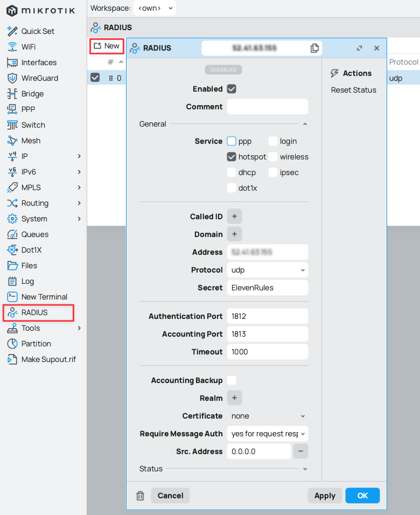Viewport: 420px width, 515px height.
Task: Open Require Message Auth dropdown
Action: point(268,434)
